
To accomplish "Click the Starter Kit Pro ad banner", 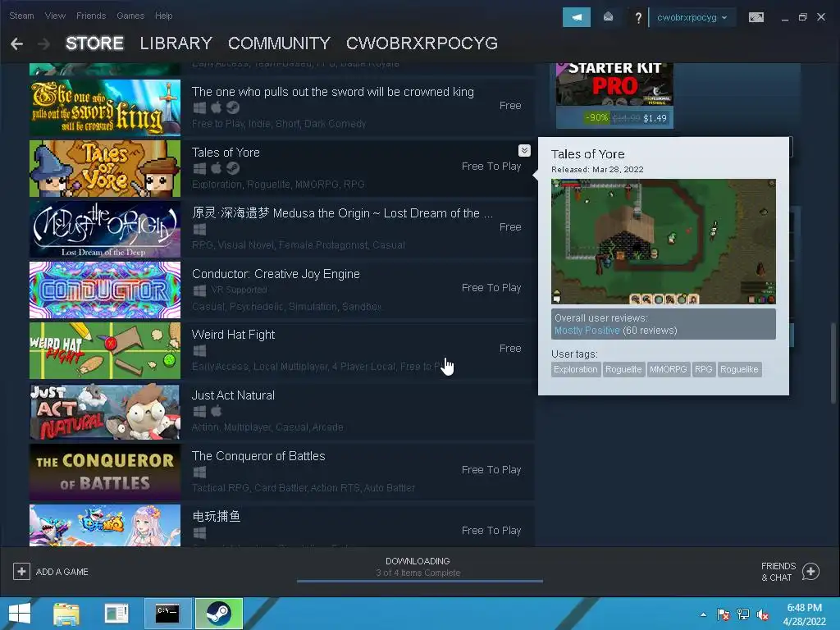I will click(614, 84).
